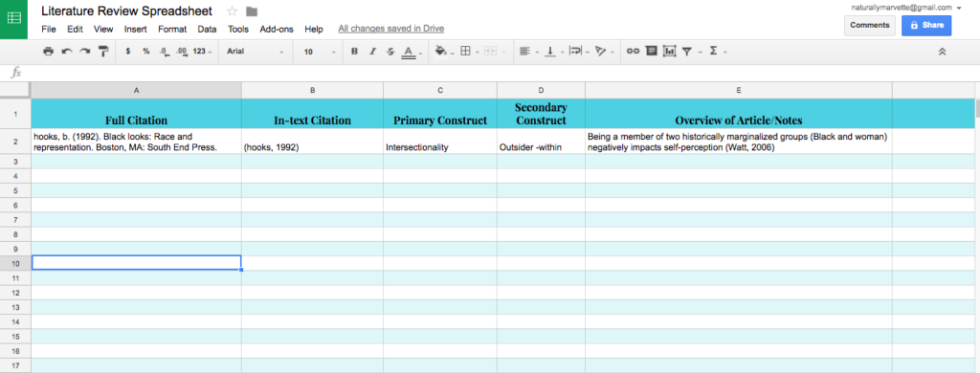Rename the Literature Review Spreadsheet title
980x373 pixels.
tap(126, 11)
